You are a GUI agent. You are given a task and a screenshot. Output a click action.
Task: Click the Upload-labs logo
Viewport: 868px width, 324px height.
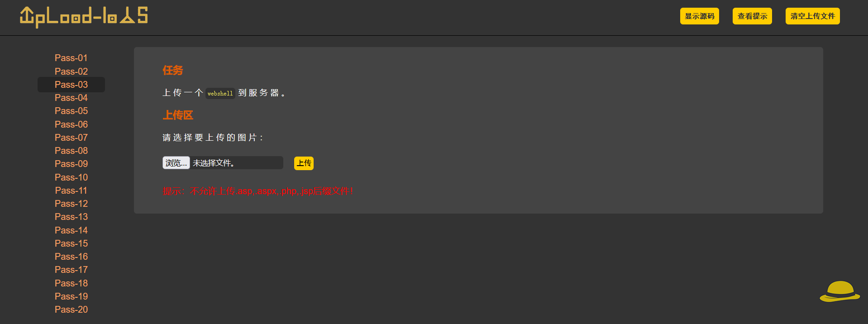[x=84, y=17]
